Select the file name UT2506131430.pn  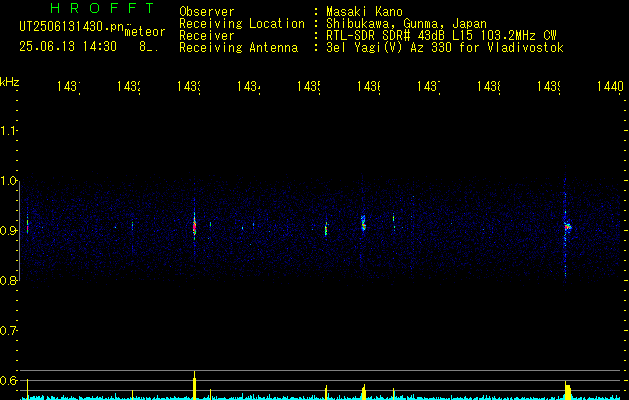click(72, 26)
